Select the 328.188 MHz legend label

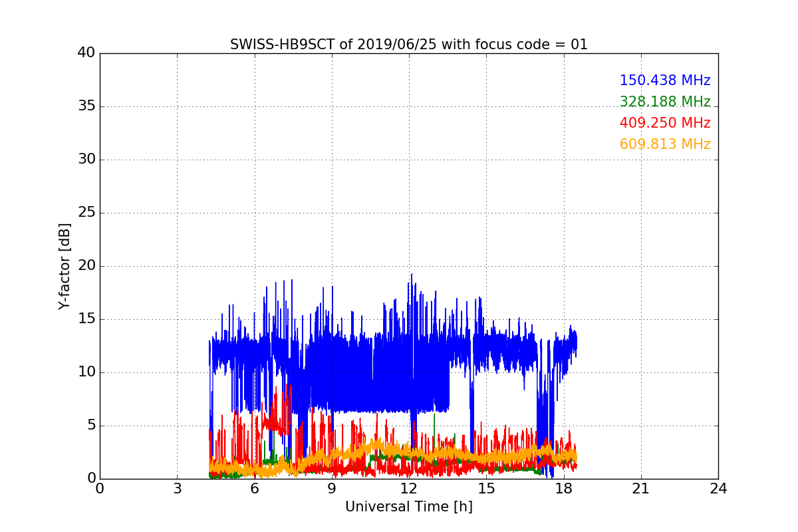click(x=665, y=102)
